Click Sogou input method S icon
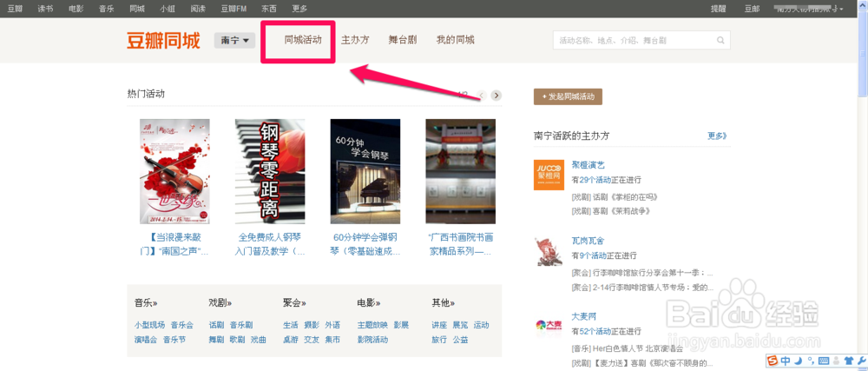This screenshot has height=371, width=868. point(773,361)
